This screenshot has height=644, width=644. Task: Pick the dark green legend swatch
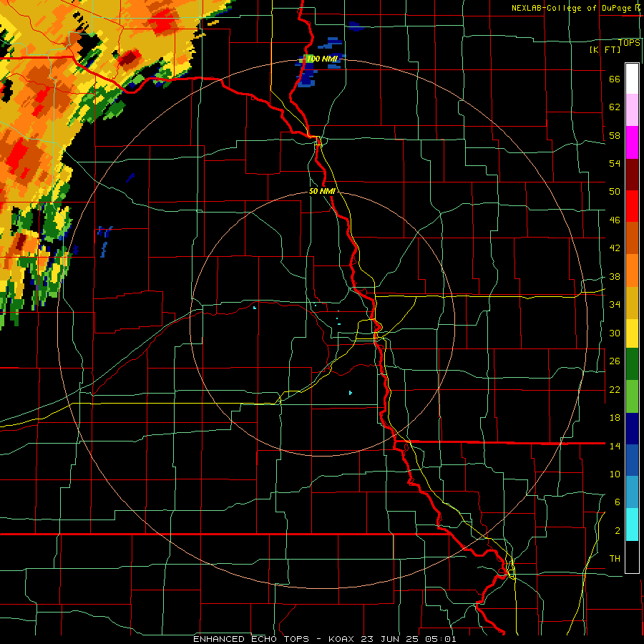point(632,364)
